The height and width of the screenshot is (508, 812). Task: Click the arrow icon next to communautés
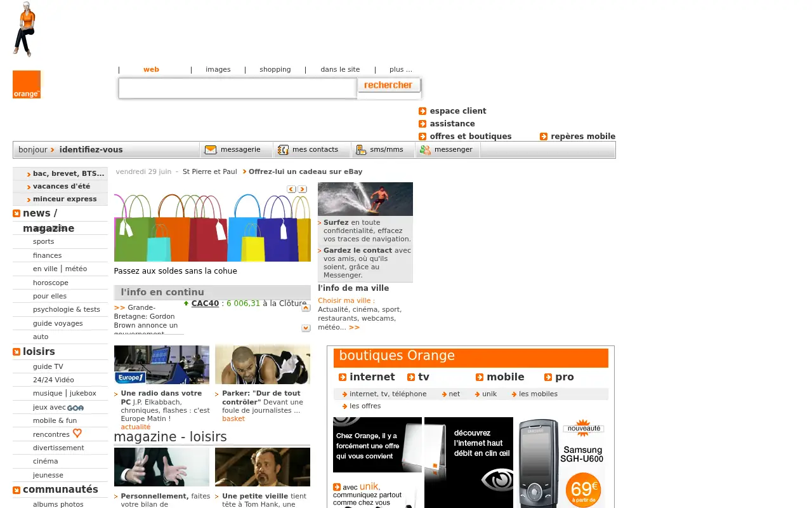click(x=16, y=490)
